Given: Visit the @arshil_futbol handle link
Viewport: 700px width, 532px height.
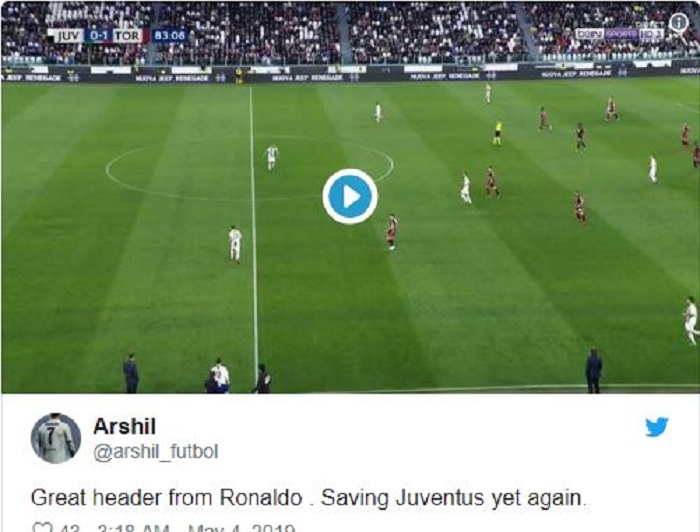Looking at the screenshot, I should pyautogui.click(x=155, y=451).
